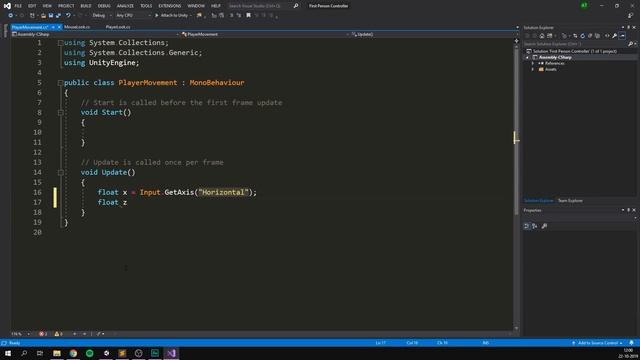Screen dimensions: 640x360
Task: Open the Debug configuration dropdown
Action: (x=101, y=16)
